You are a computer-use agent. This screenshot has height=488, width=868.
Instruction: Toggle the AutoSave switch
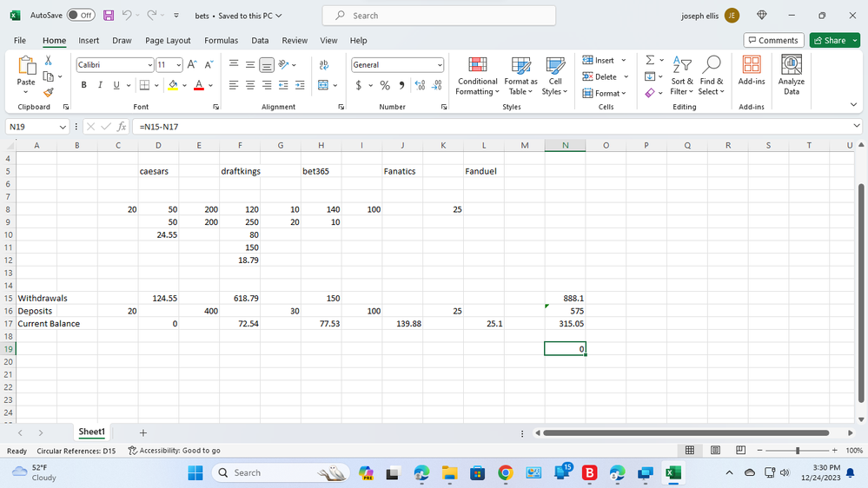[81, 16]
